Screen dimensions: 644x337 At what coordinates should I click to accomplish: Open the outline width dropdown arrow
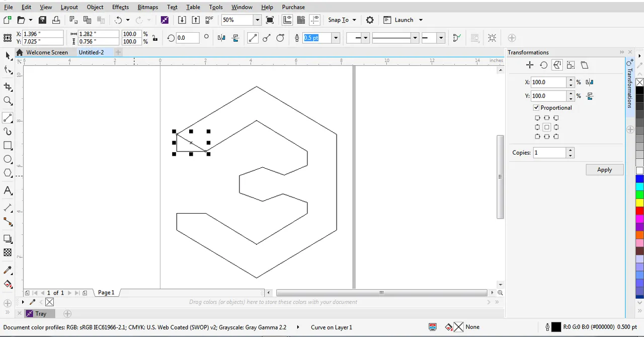[x=336, y=38]
